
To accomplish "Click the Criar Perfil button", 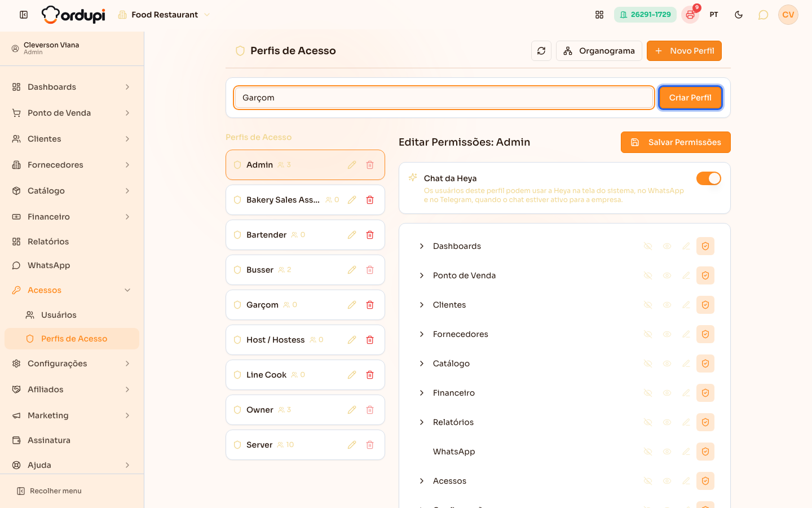I will click(690, 98).
